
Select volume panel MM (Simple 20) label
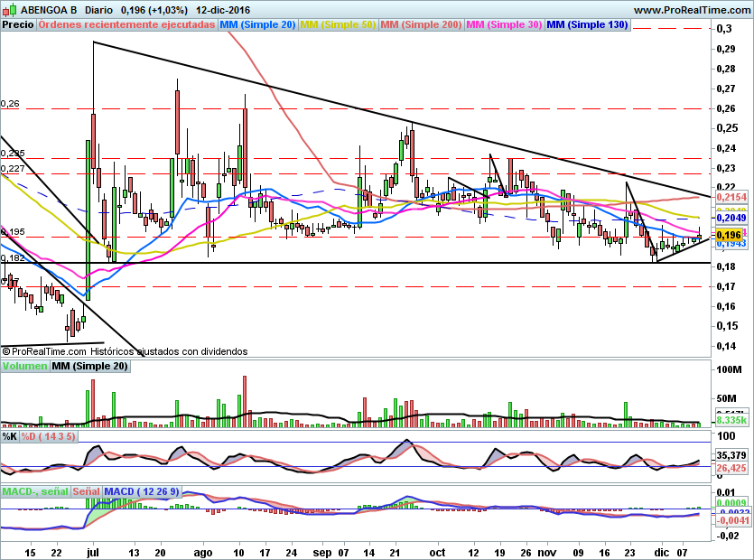pos(90,366)
